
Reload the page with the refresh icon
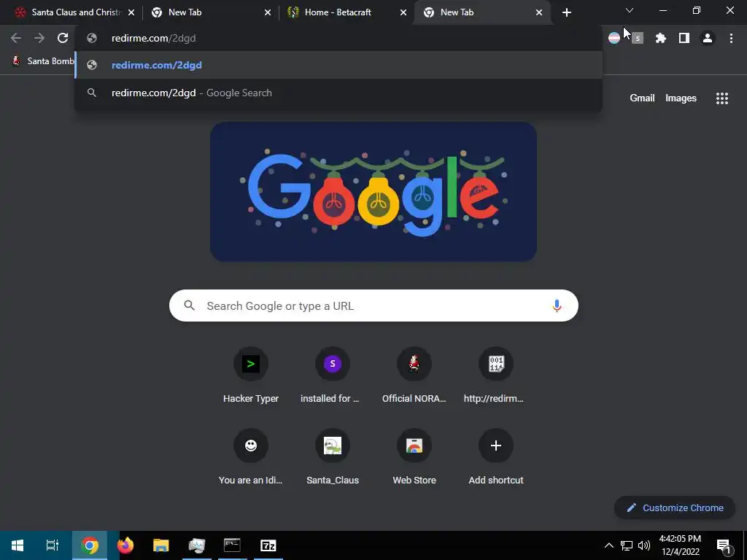tap(63, 38)
